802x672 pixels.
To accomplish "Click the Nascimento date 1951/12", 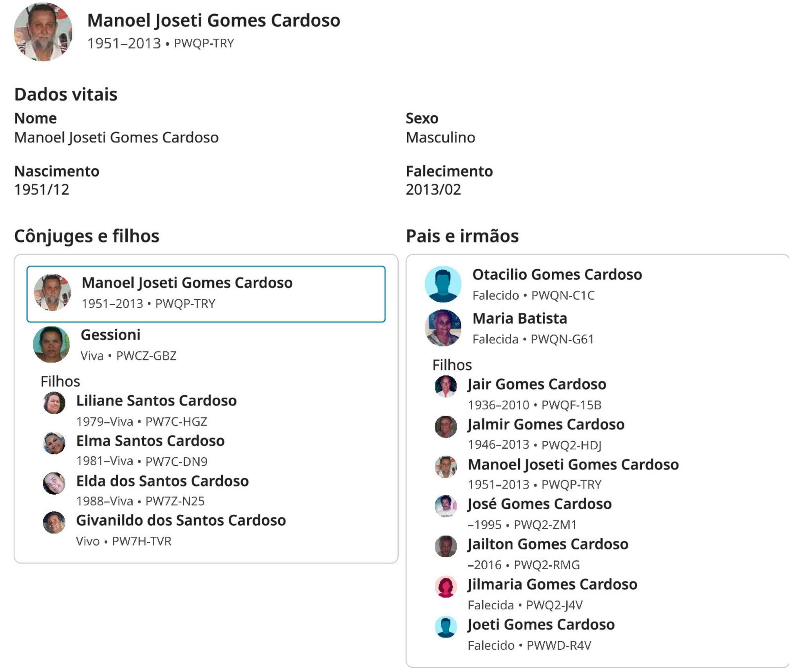I will tap(42, 190).
